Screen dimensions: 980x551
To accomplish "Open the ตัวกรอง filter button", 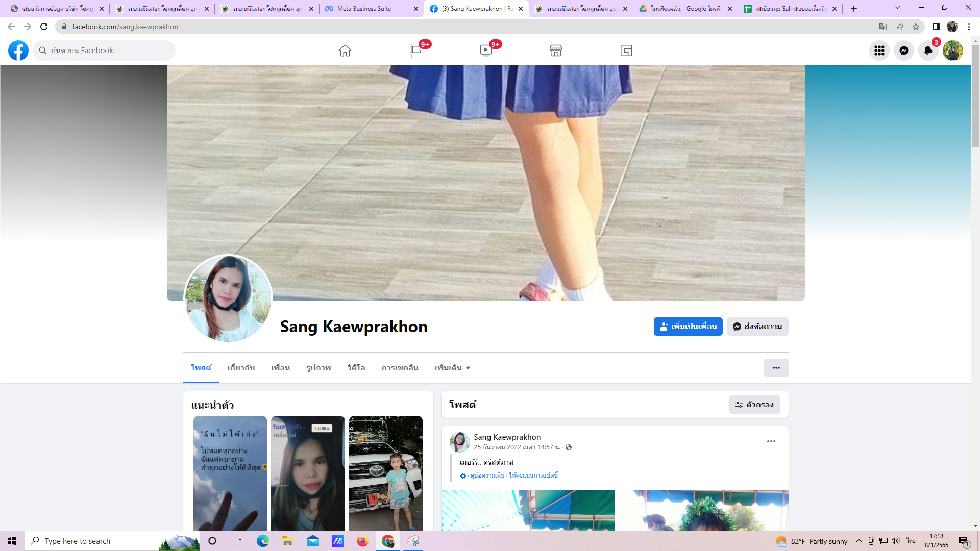I will click(754, 405).
